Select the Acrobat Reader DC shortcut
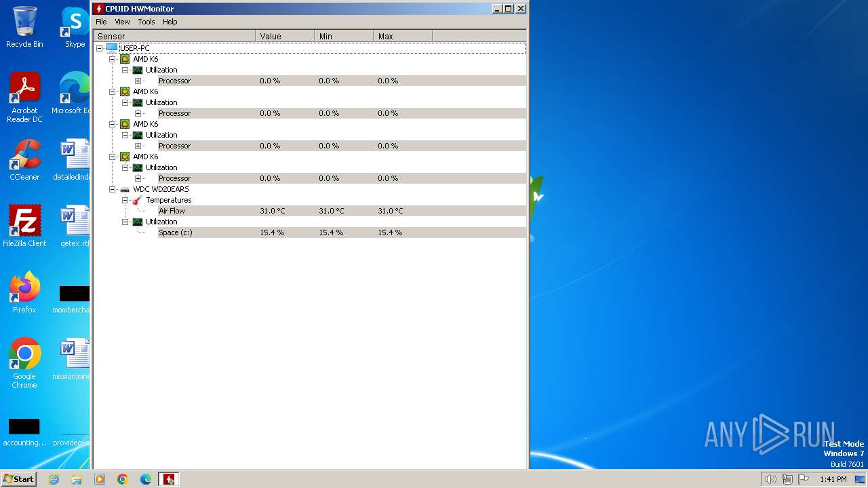 pos(24,98)
